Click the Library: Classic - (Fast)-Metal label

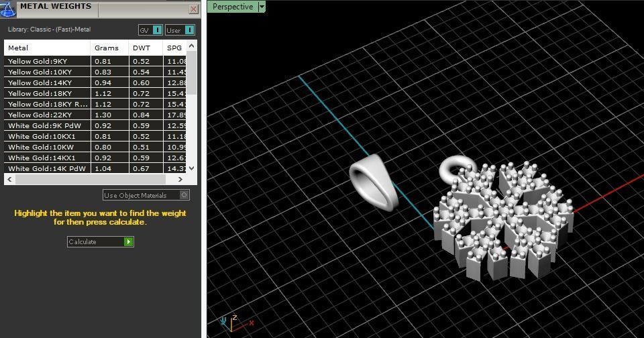click(x=49, y=29)
